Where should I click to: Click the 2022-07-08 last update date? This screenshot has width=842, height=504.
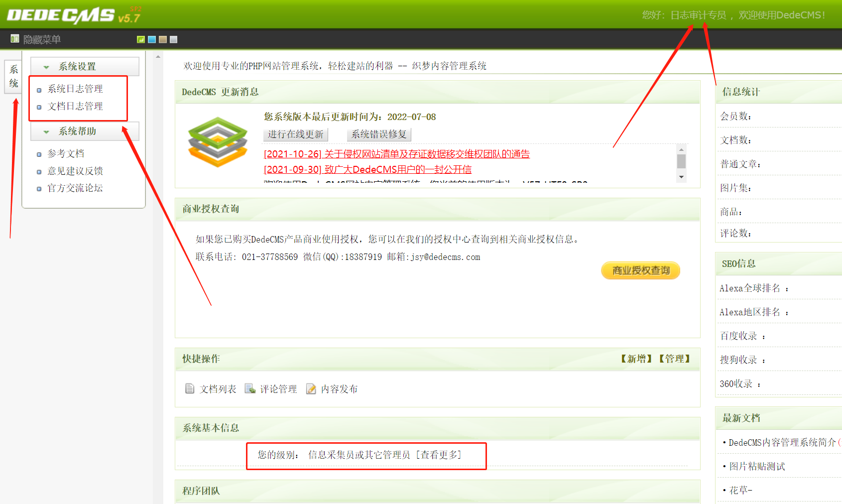pyautogui.click(x=412, y=117)
